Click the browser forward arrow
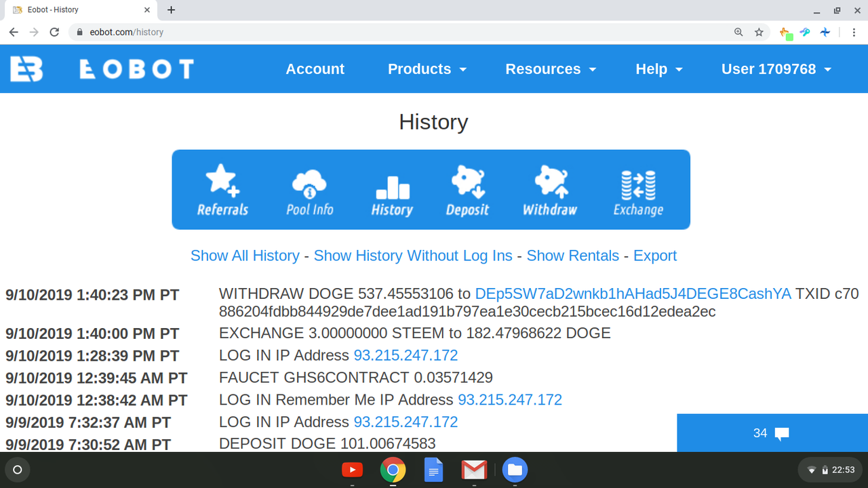This screenshot has height=488, width=868. [34, 32]
